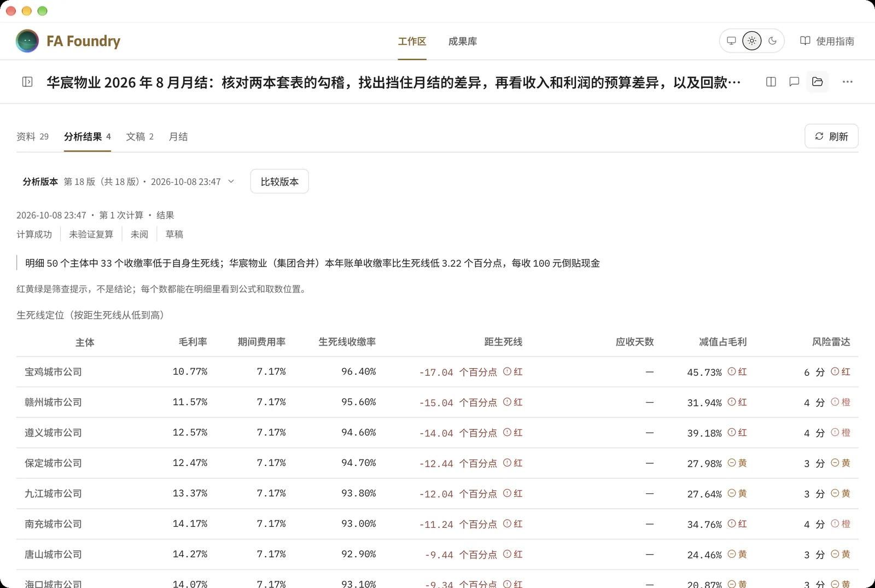This screenshot has height=588, width=875.
Task: Click the 生死线收缴率 column header
Action: click(347, 342)
